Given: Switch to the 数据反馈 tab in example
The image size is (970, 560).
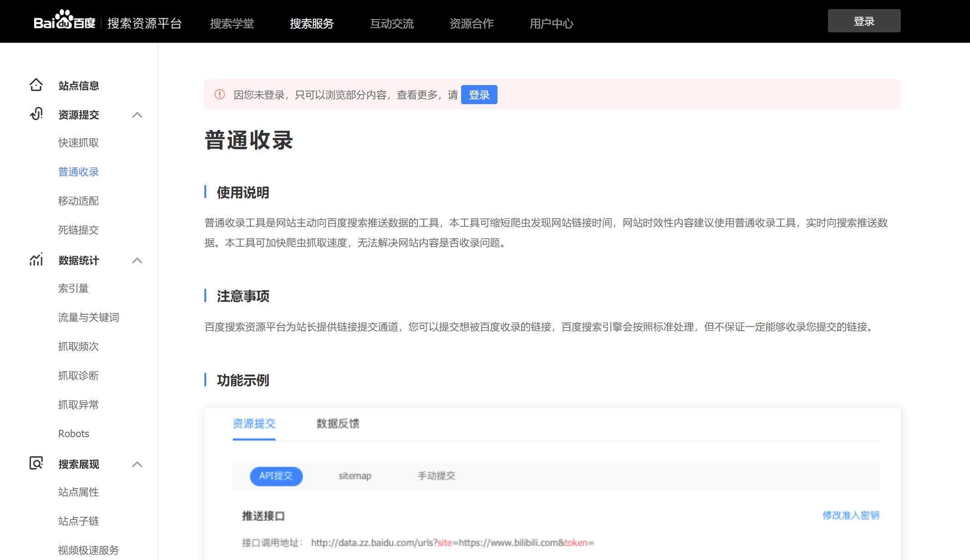Looking at the screenshot, I should [x=338, y=424].
